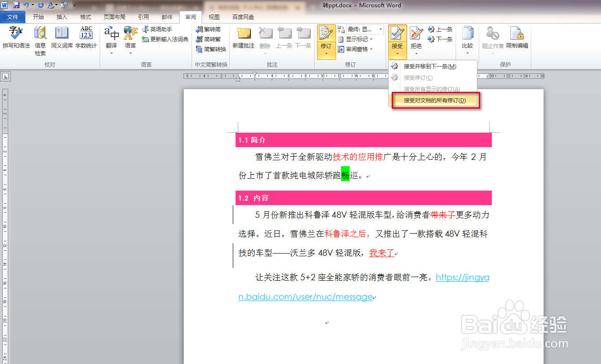The image size is (601, 364).
Task: Open the jingyan.baidu.com hyperlink in the document
Action: 462,277
